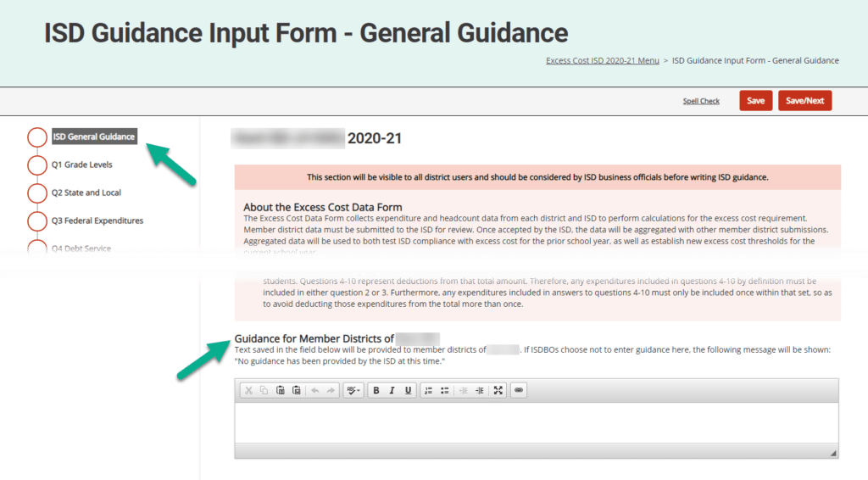Select the Q1 Grade Levels step circle
This screenshot has width=868, height=480.
(37, 165)
